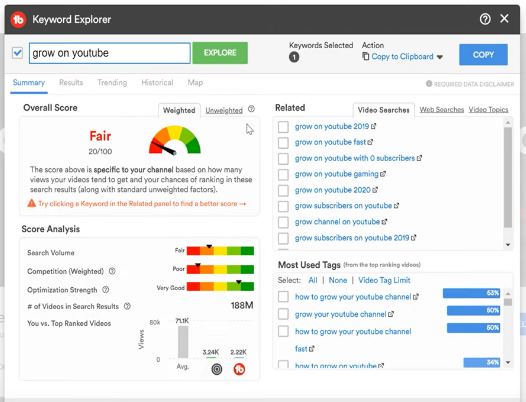Close the Keyword Explorer window
The width and height of the screenshot is (526, 402).
(504, 18)
